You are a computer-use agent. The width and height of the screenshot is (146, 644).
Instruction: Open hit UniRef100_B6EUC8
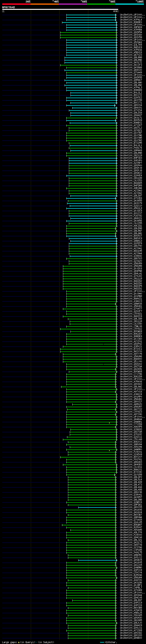[x=131, y=47]
